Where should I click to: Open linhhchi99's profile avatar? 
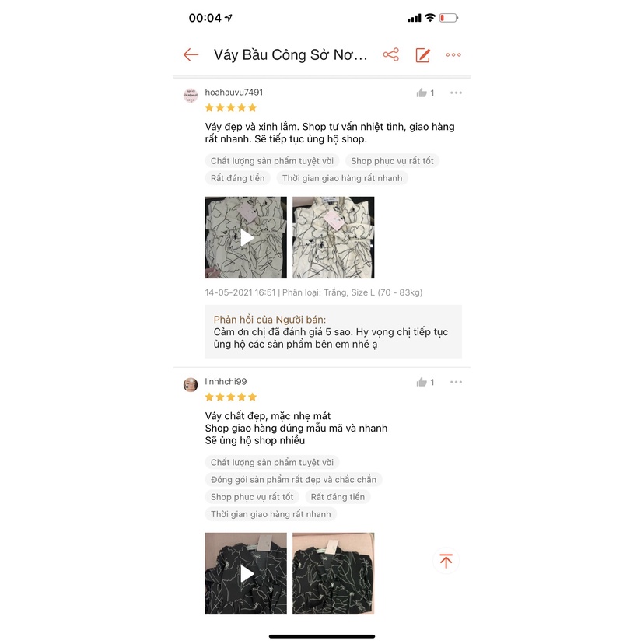191,385
